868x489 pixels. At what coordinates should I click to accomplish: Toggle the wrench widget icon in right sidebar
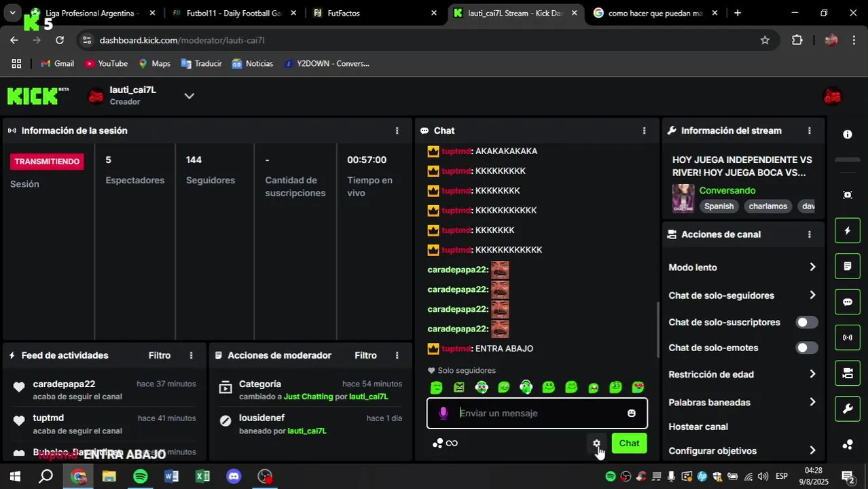pos(848,409)
